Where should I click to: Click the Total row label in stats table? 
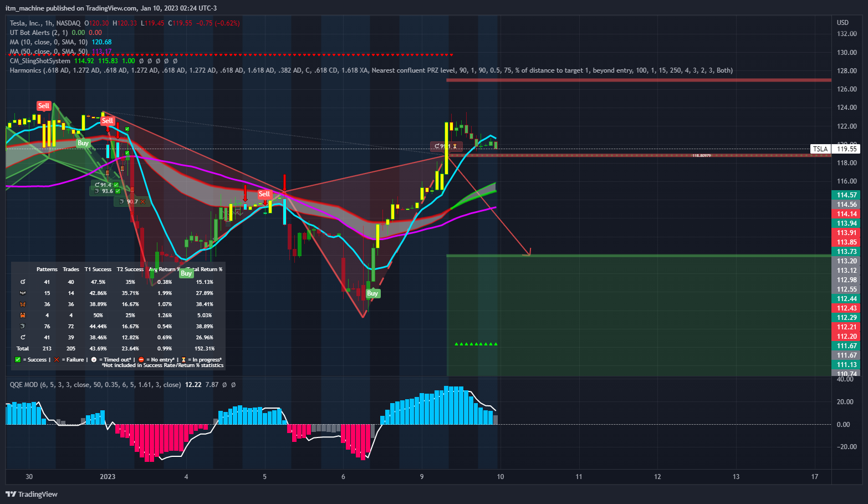[23, 348]
